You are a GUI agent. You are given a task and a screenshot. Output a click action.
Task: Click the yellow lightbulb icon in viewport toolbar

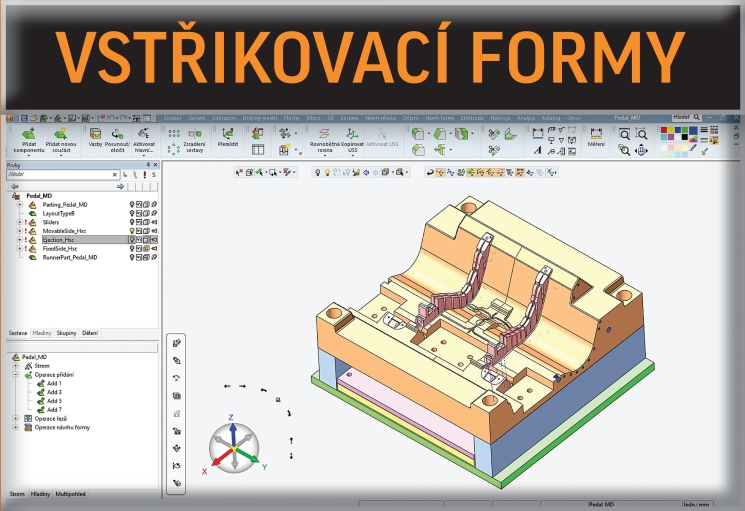pyautogui.click(x=327, y=172)
